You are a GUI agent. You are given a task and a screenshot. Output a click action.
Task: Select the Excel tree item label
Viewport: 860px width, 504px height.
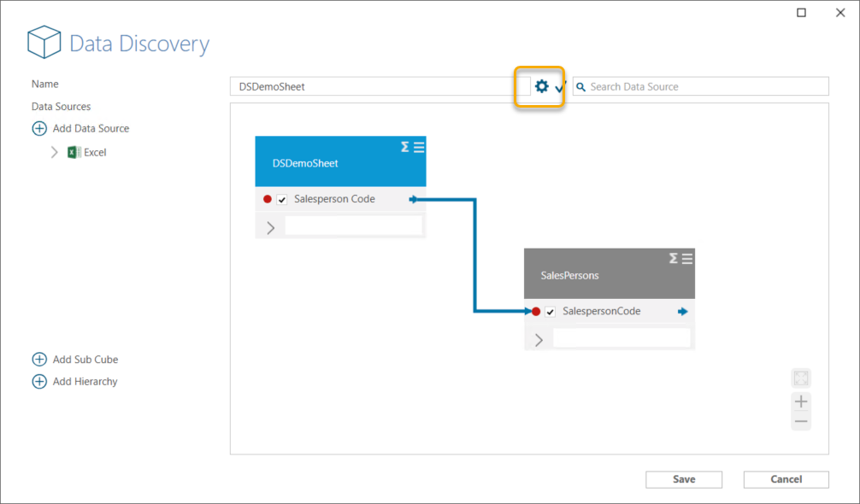pyautogui.click(x=95, y=152)
